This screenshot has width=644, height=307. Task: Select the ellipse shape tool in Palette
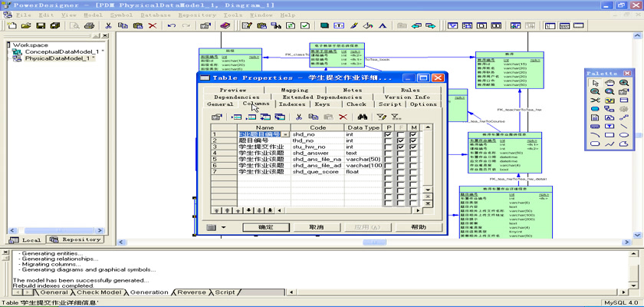tap(624, 135)
